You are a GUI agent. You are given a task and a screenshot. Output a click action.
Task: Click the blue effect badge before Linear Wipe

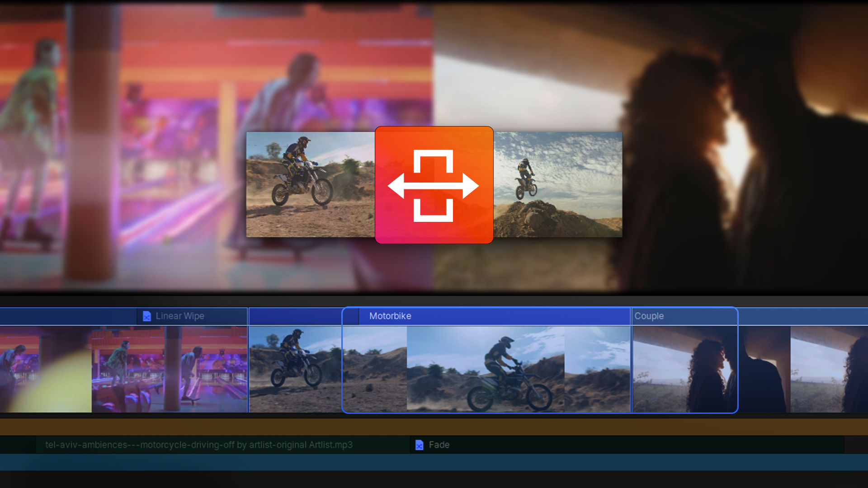[147, 316]
